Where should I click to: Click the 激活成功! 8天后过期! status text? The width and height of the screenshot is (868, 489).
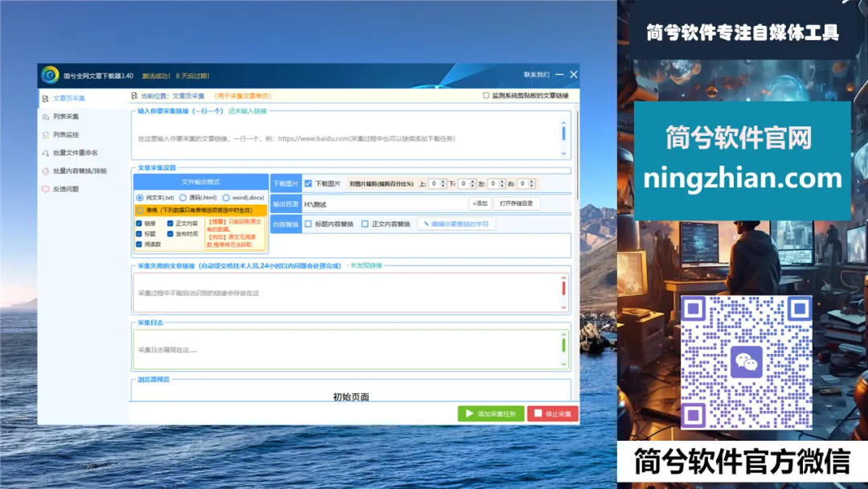pos(176,76)
